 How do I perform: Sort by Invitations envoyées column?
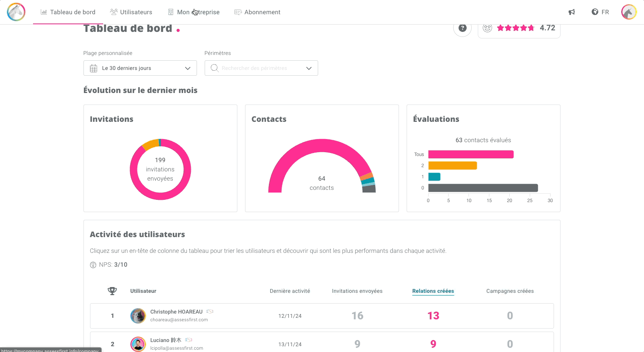point(357,291)
